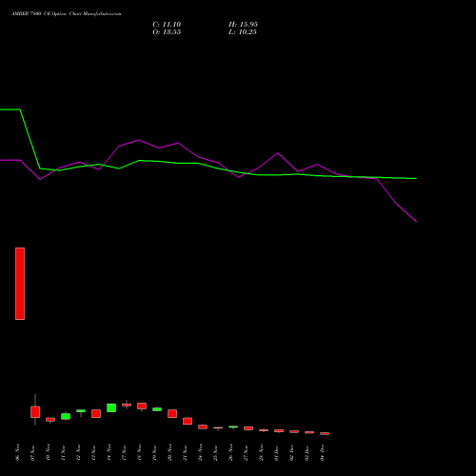Click the red candlestick for 13 Nov

(x=96, y=413)
